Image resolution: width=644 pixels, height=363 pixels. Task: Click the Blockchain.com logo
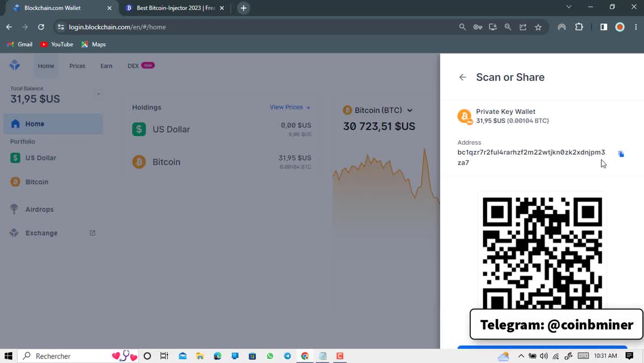[x=14, y=65]
